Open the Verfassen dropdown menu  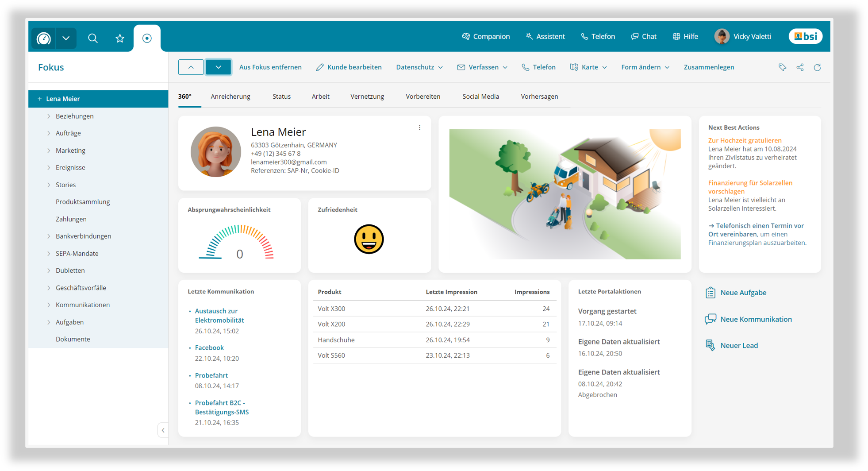tap(482, 67)
